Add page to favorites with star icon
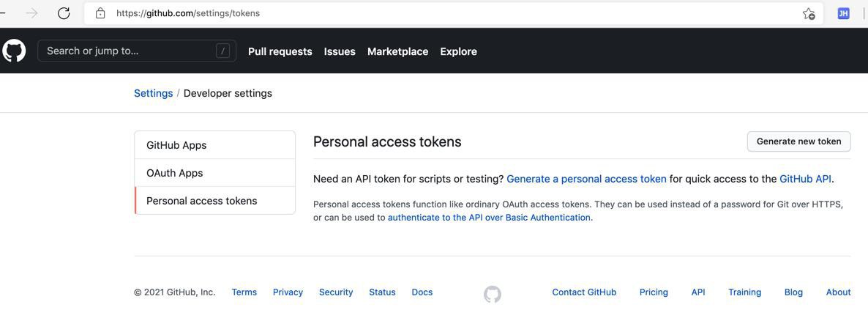The height and width of the screenshot is (310, 868). [x=808, y=13]
